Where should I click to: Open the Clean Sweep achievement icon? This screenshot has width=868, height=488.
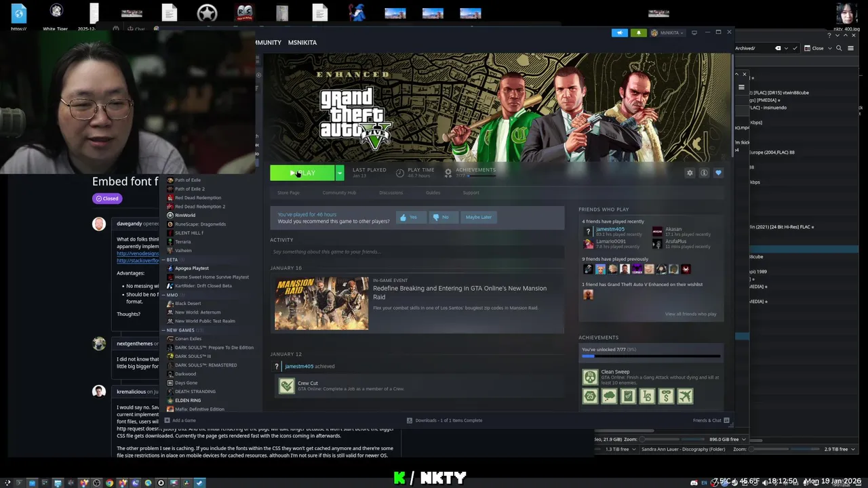click(590, 377)
